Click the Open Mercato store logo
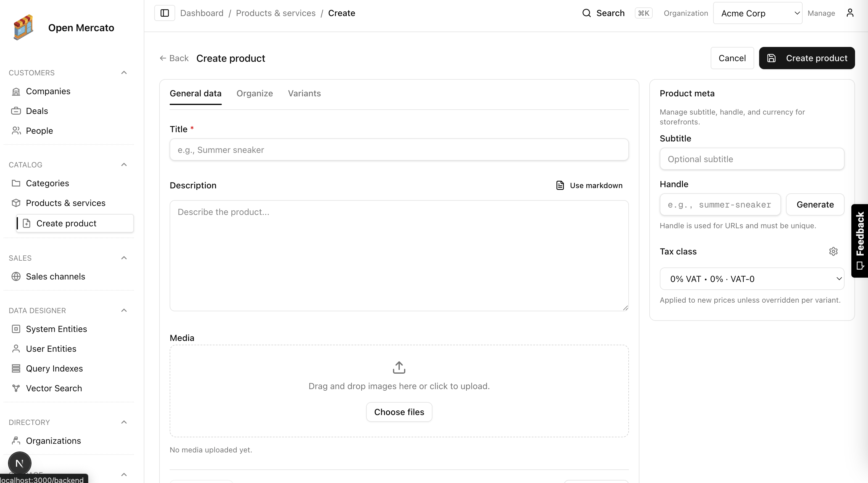Viewport: 868px width, 483px height. pos(23,27)
